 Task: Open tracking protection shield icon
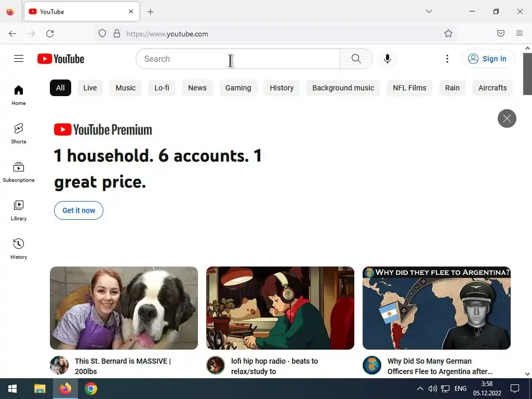click(102, 33)
